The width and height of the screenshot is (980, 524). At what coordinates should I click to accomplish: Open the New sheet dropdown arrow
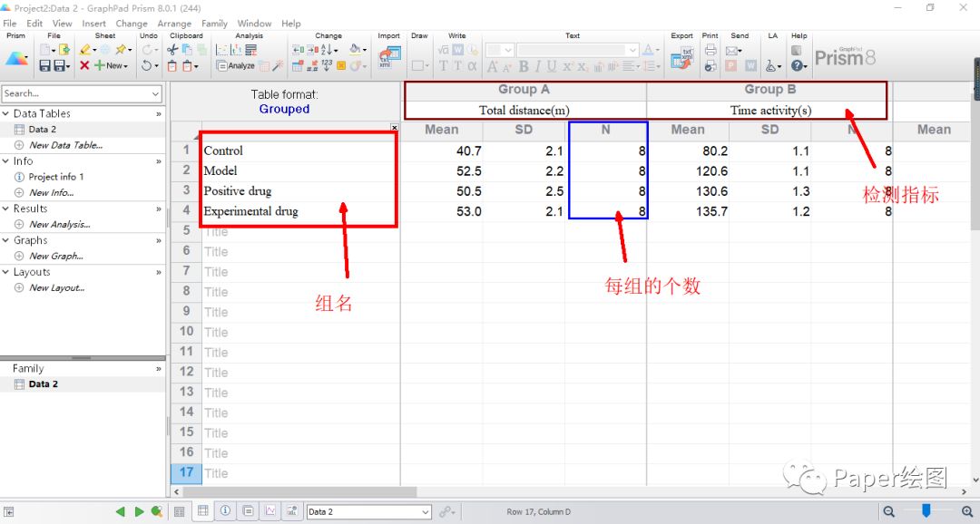click(x=125, y=65)
